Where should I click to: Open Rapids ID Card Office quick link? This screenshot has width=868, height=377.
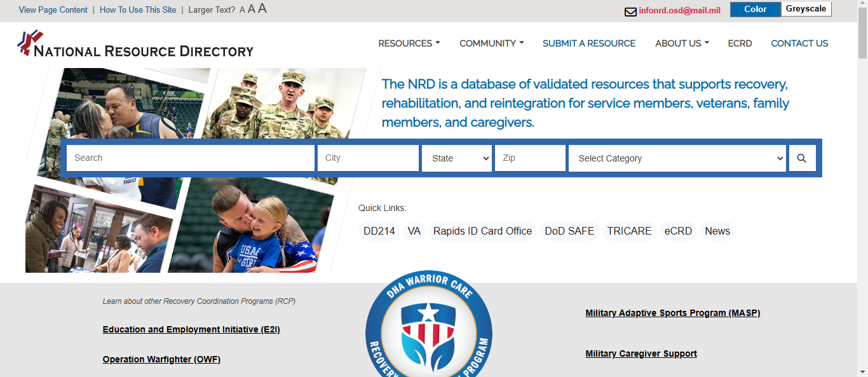click(483, 231)
